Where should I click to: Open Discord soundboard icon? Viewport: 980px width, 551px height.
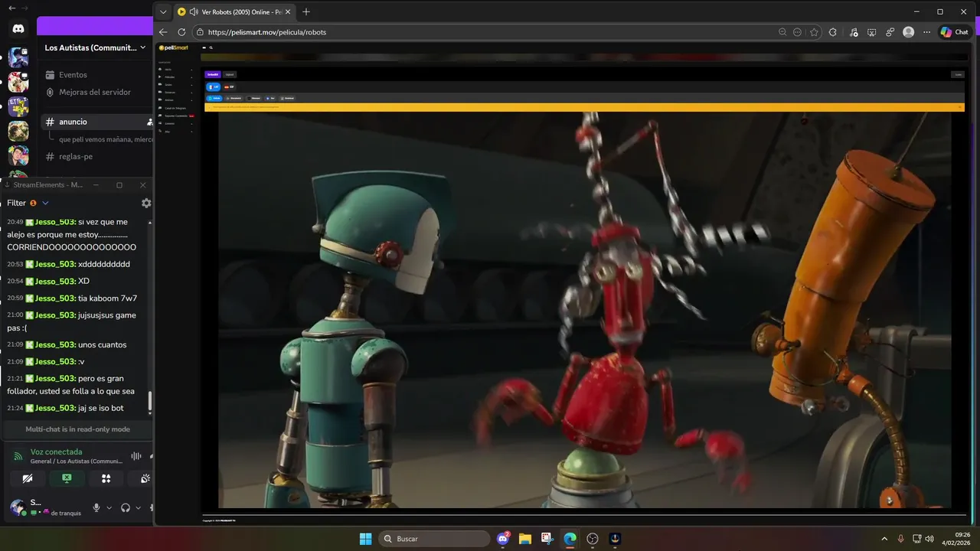(x=145, y=478)
